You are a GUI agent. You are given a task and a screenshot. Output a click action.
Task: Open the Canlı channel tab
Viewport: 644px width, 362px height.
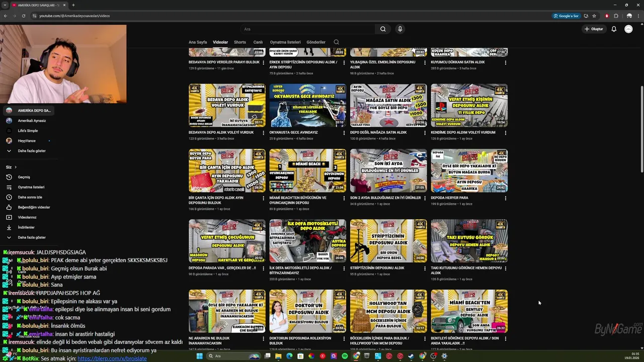tap(258, 42)
